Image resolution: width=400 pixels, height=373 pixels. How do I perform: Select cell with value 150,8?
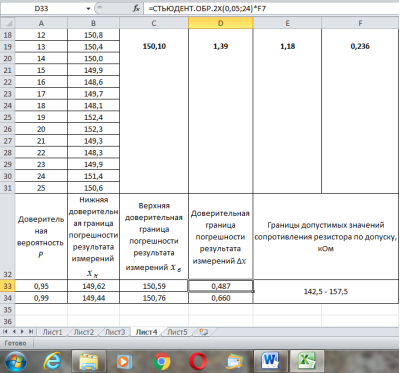point(93,35)
